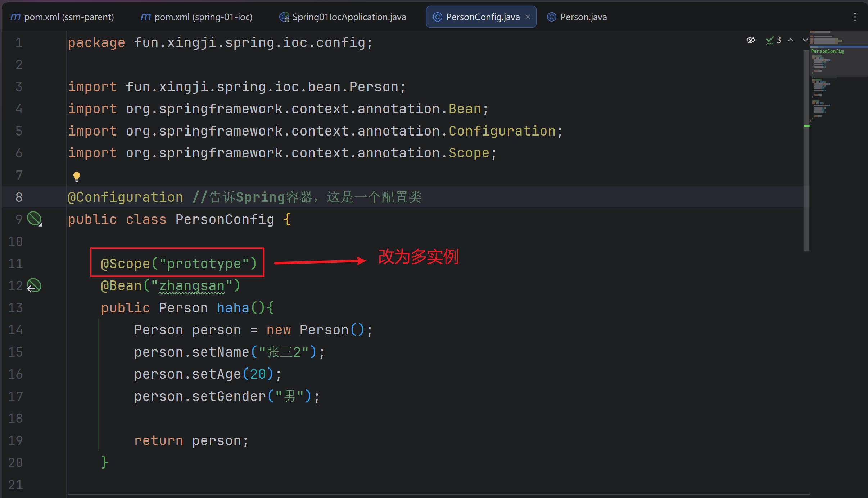Image resolution: width=868 pixels, height=498 pixels.
Task: Switch to the pom.xml (spring-01-ioc) tab
Action: [196, 17]
